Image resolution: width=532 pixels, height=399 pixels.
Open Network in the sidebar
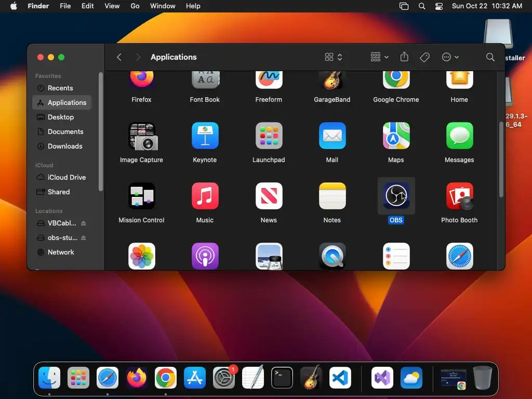coord(62,252)
